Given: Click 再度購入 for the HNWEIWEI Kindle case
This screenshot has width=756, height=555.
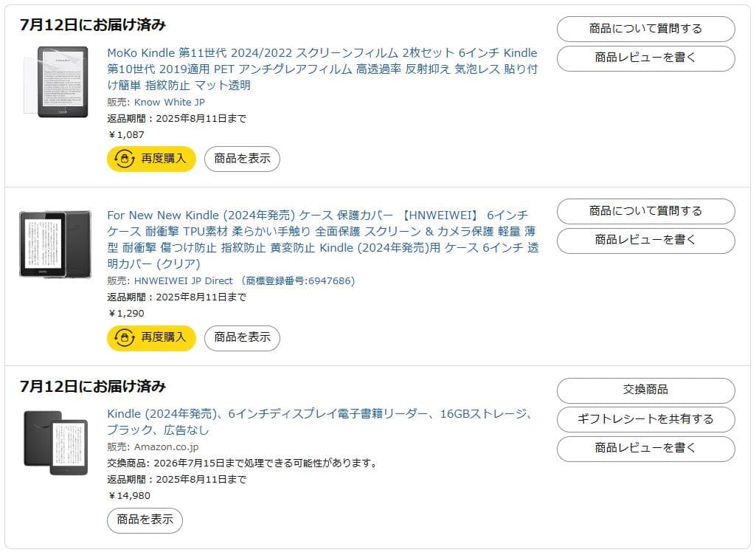Looking at the screenshot, I should pyautogui.click(x=150, y=338).
